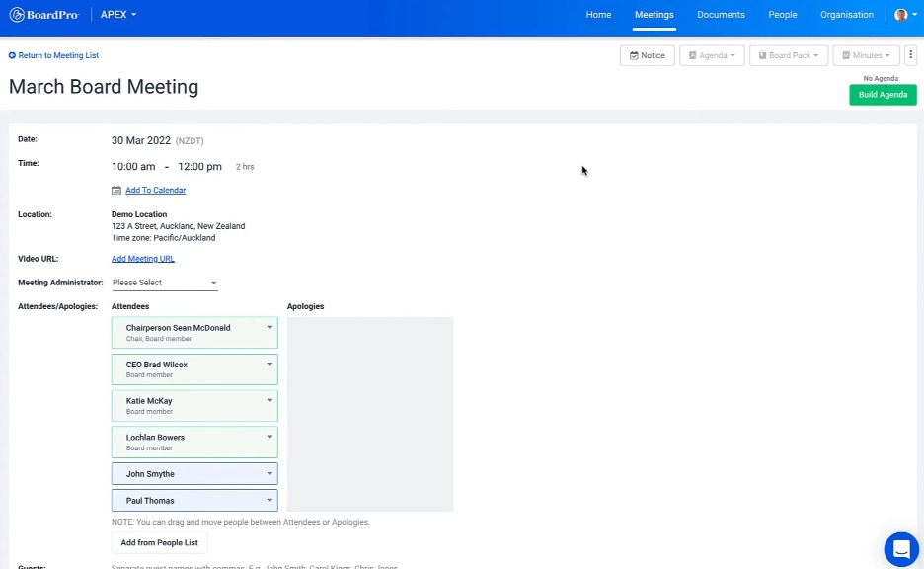Screen dimensions: 924x569
Task: Click the Build Agenda button
Action: pyautogui.click(x=883, y=95)
